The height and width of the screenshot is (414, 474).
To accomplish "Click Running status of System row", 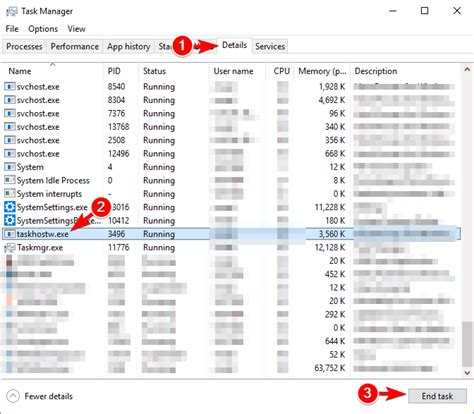I will tap(159, 167).
